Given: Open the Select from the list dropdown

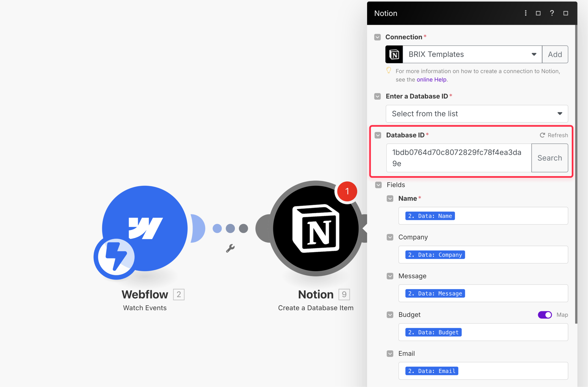Looking at the screenshot, I should (477, 114).
